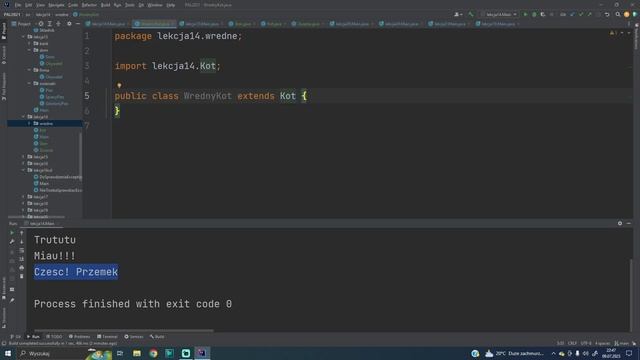
Task: Rerun program with green Run-panel arrow
Action: [12, 233]
